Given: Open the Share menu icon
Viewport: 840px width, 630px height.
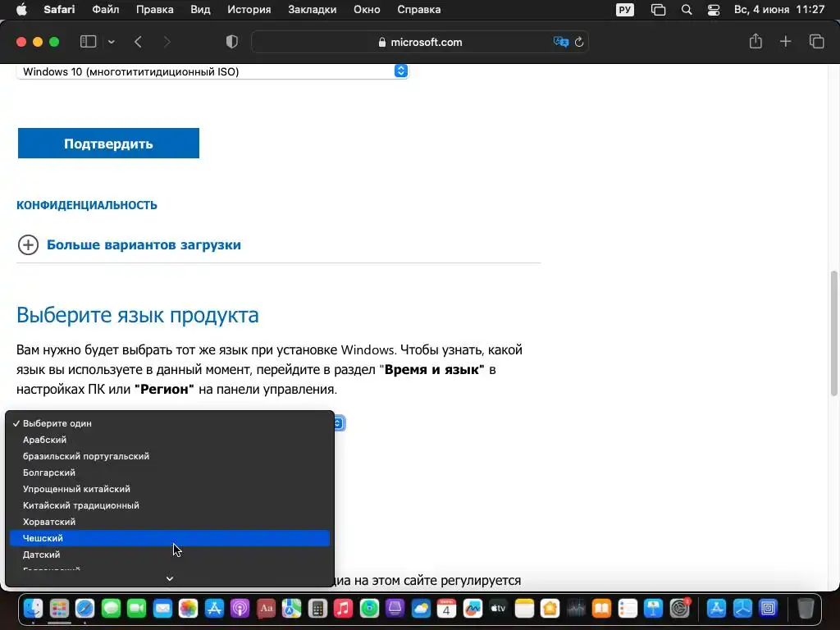Looking at the screenshot, I should click(x=756, y=41).
